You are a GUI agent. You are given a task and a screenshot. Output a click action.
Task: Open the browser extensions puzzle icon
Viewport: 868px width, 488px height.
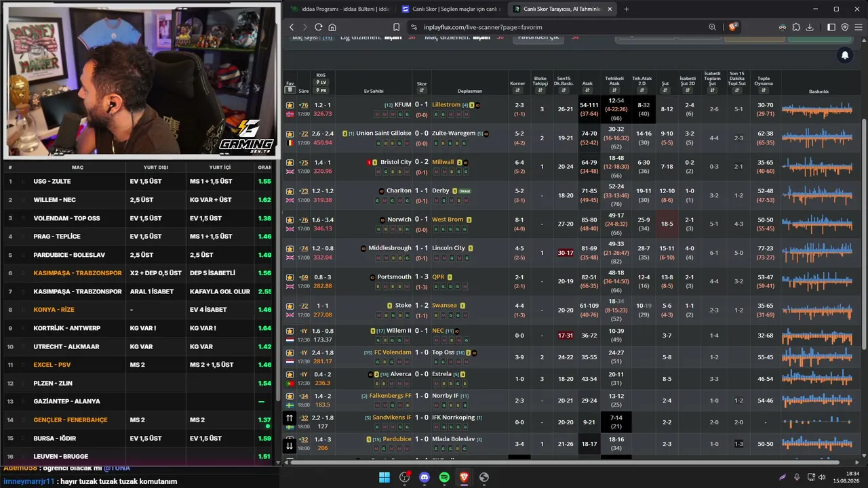795,27
